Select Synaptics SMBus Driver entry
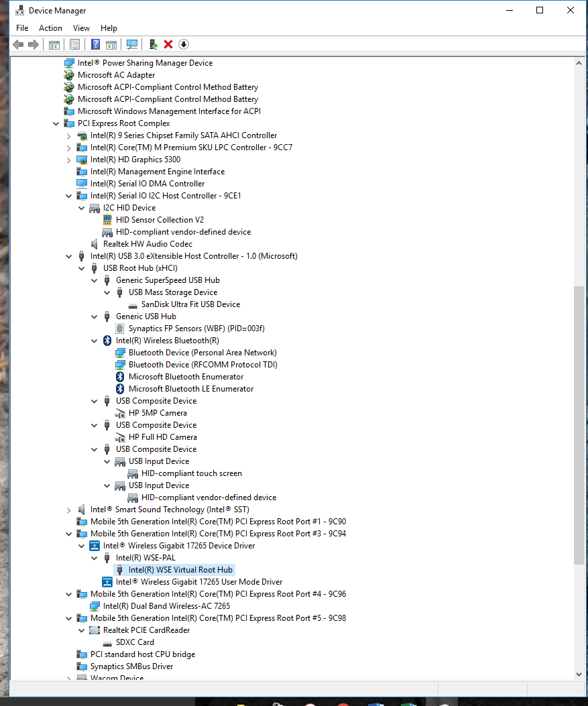 (x=131, y=667)
